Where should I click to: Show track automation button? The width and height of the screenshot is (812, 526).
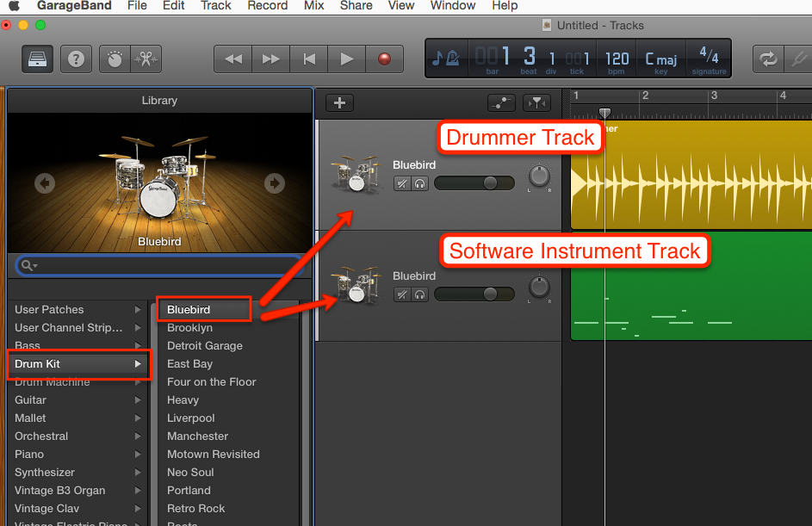pos(501,103)
